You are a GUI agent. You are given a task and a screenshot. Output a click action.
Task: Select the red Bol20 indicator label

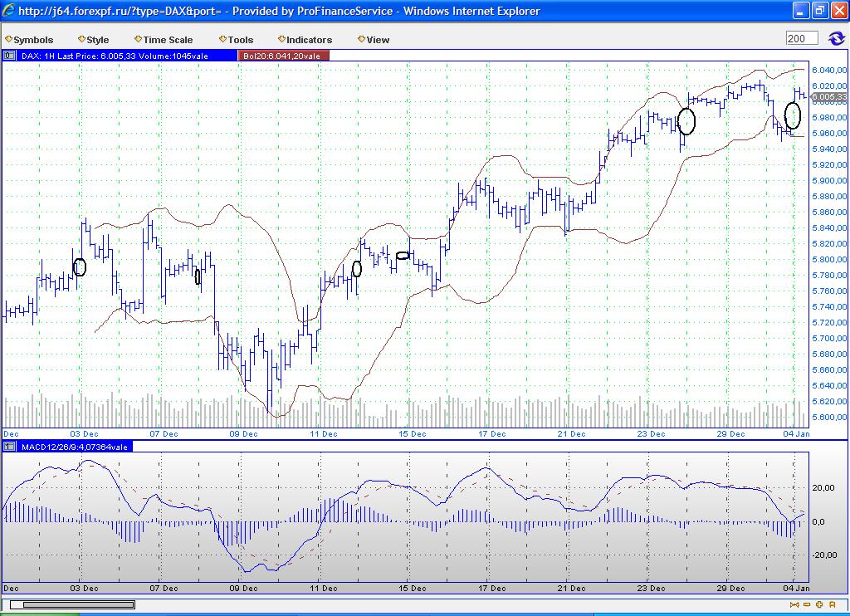tap(282, 56)
